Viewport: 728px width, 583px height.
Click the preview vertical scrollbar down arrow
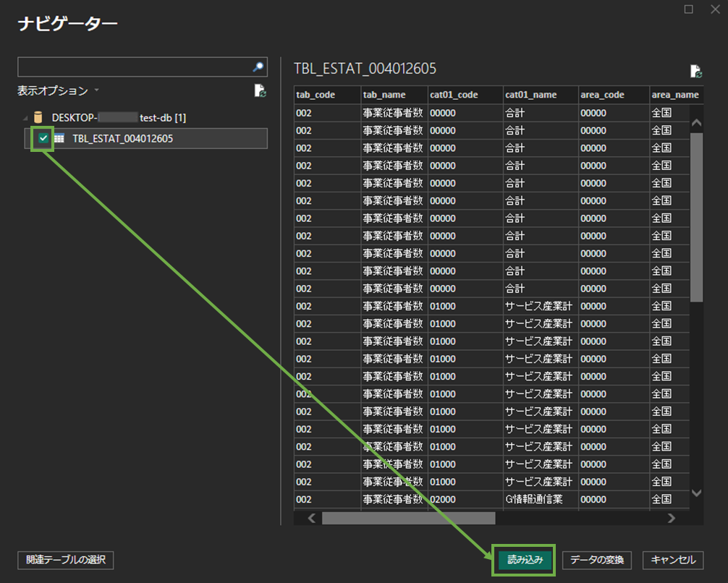click(696, 493)
